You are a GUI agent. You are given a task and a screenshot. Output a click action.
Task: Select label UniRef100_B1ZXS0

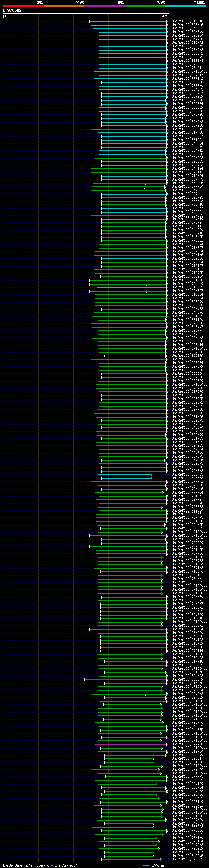click(187, 752)
